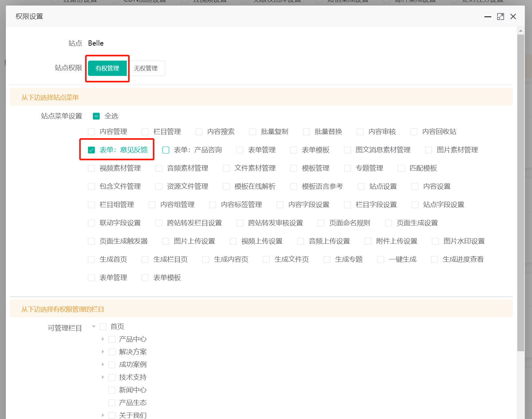Check the 站点设置 option
This screenshot has height=419, width=532.
[361, 187]
